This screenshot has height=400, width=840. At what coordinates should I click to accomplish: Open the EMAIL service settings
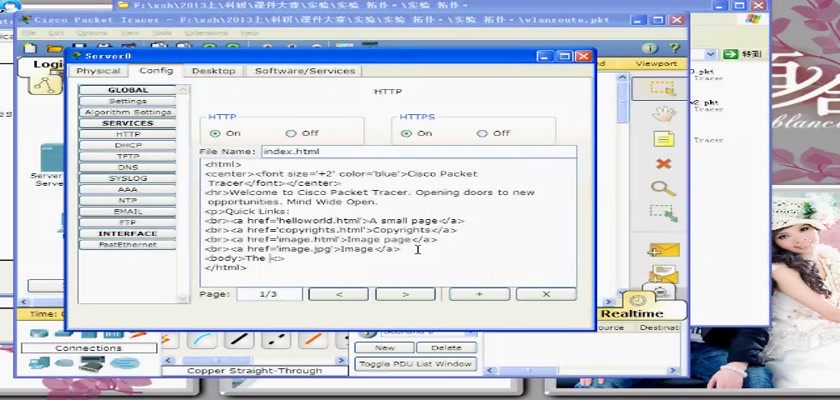128,212
